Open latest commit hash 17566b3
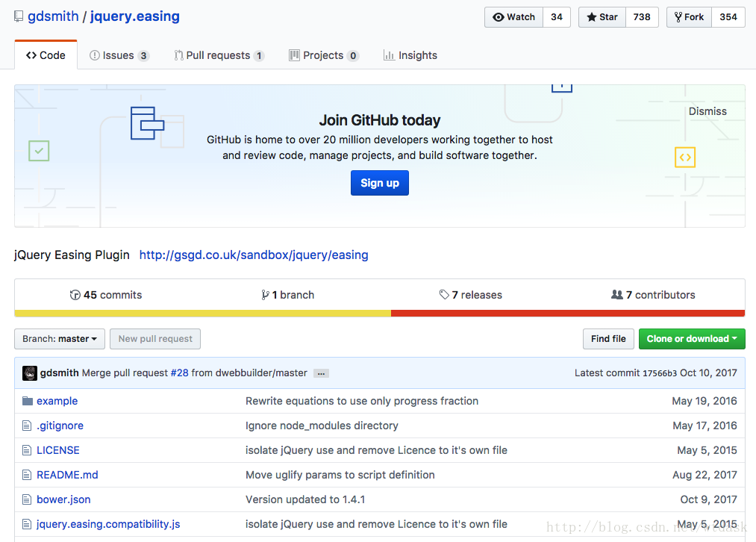Viewport: 756px width, 542px height. point(660,373)
